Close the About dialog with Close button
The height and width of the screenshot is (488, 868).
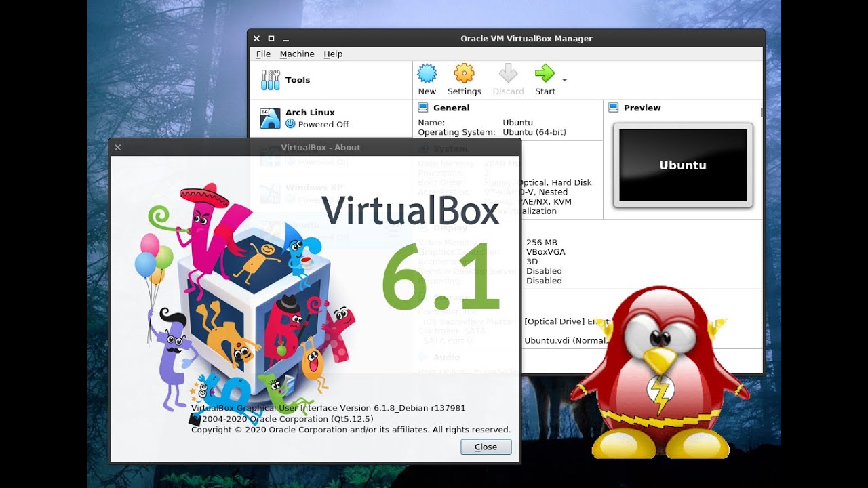click(x=486, y=447)
